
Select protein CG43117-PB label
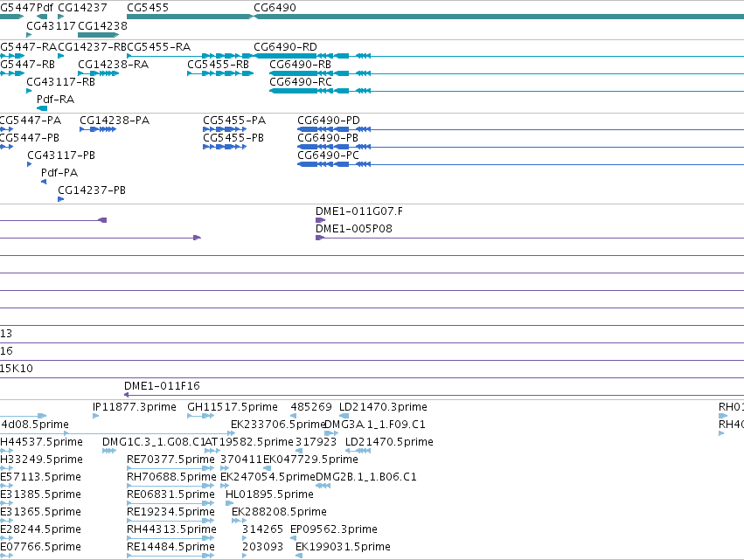click(x=61, y=156)
